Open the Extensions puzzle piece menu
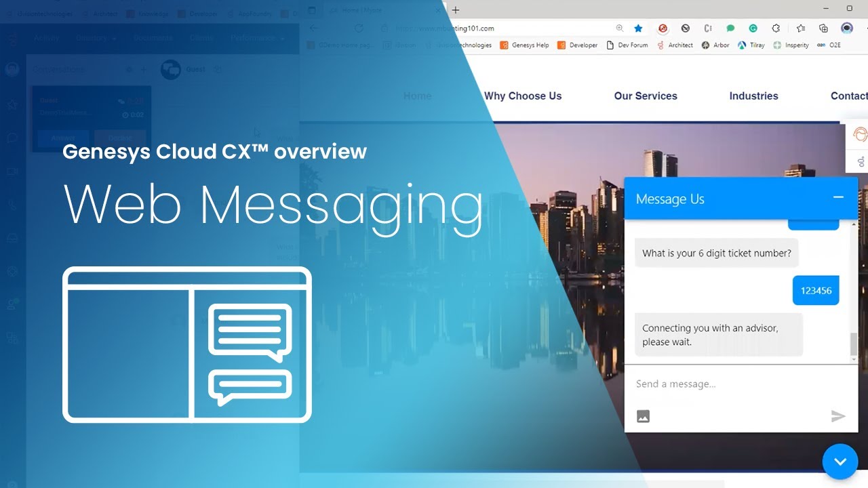This screenshot has width=868, height=488. coord(776,28)
